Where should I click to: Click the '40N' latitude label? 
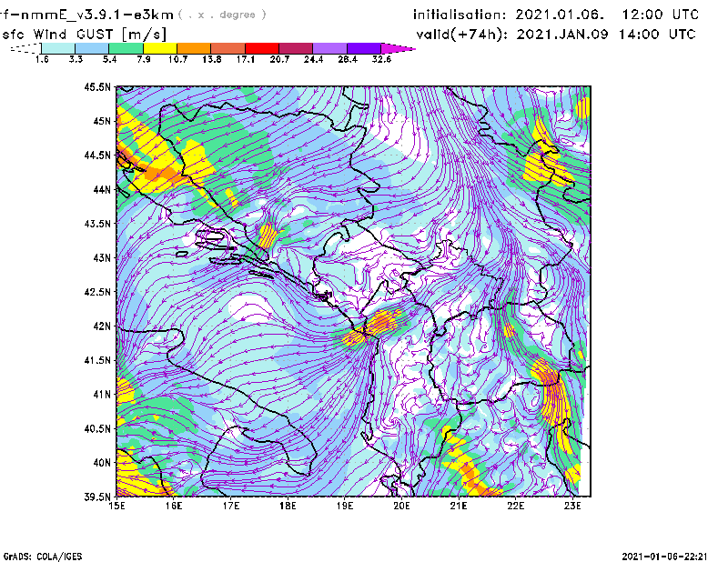click(x=102, y=463)
